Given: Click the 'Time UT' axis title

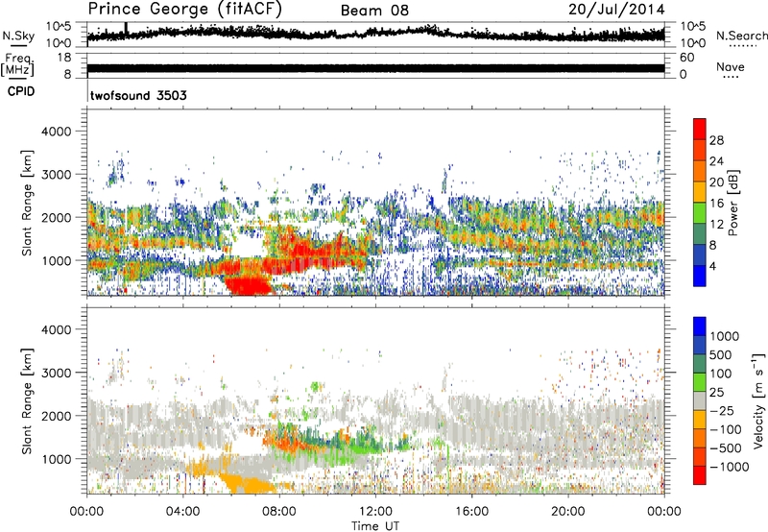Looking at the screenshot, I should point(375,526).
